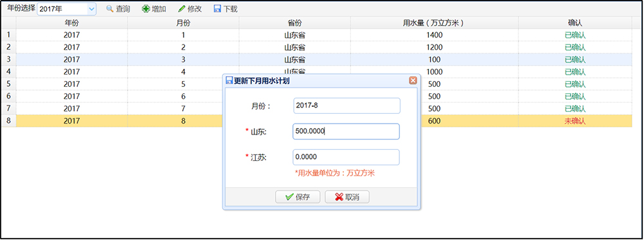Select the row 2 number cell

[x=8, y=47]
